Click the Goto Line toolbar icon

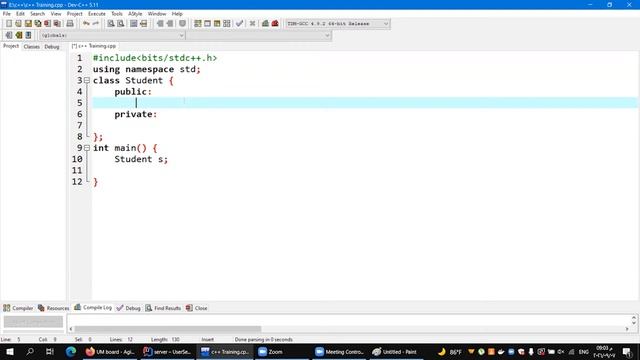click(143, 24)
